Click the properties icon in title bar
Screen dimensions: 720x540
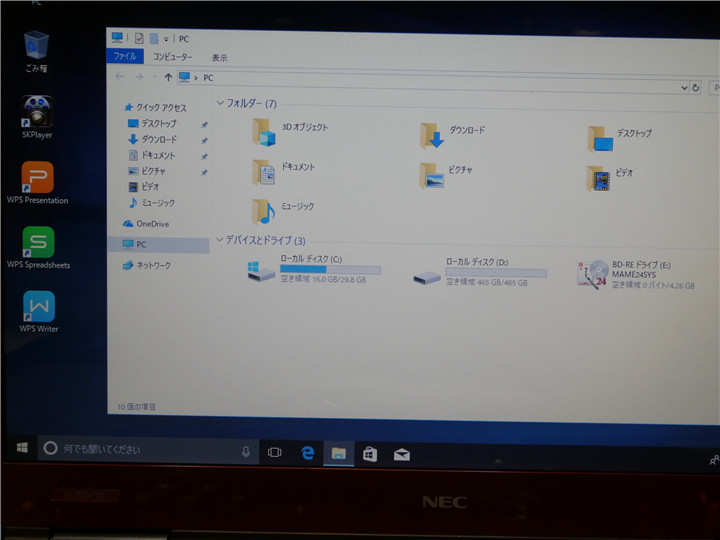(x=139, y=38)
